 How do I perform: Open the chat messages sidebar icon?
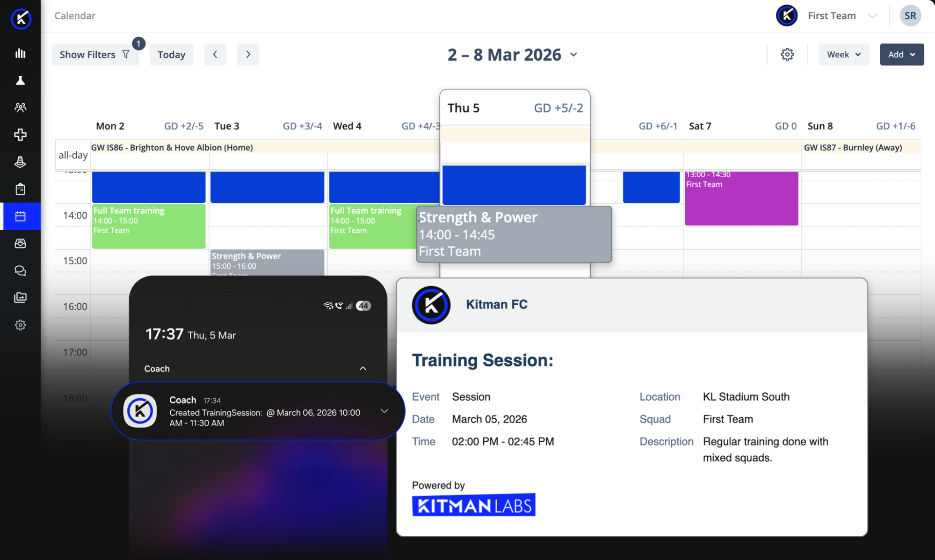tap(20, 271)
